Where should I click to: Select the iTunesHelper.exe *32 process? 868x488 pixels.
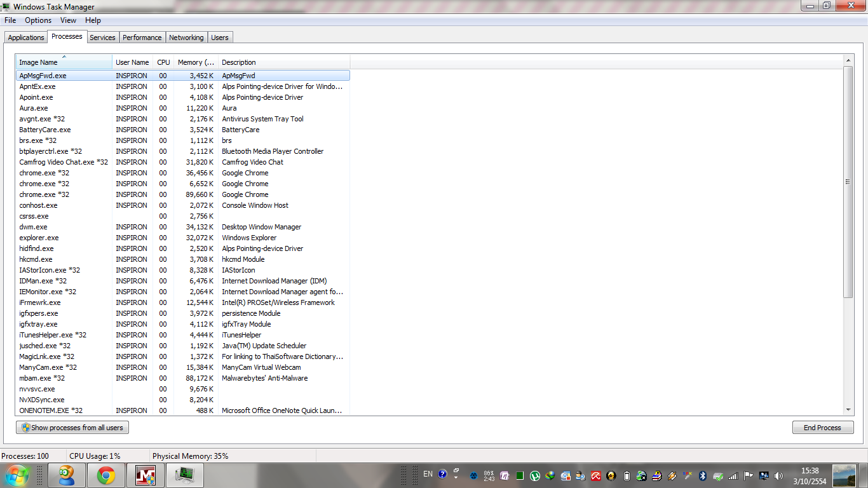pos(183,335)
